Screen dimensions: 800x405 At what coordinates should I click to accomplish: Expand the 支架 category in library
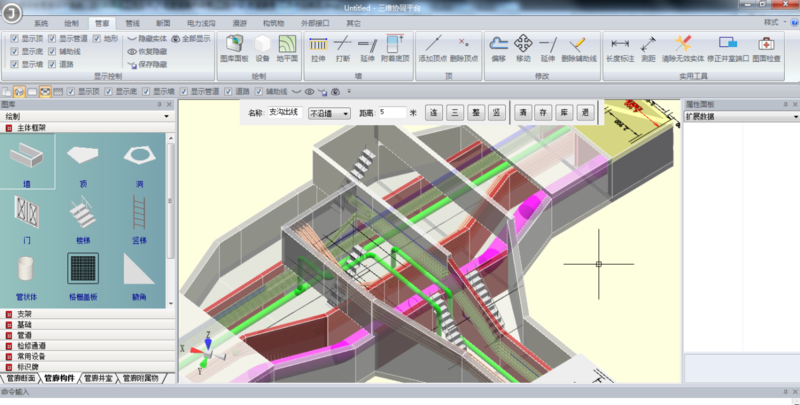coord(26,315)
